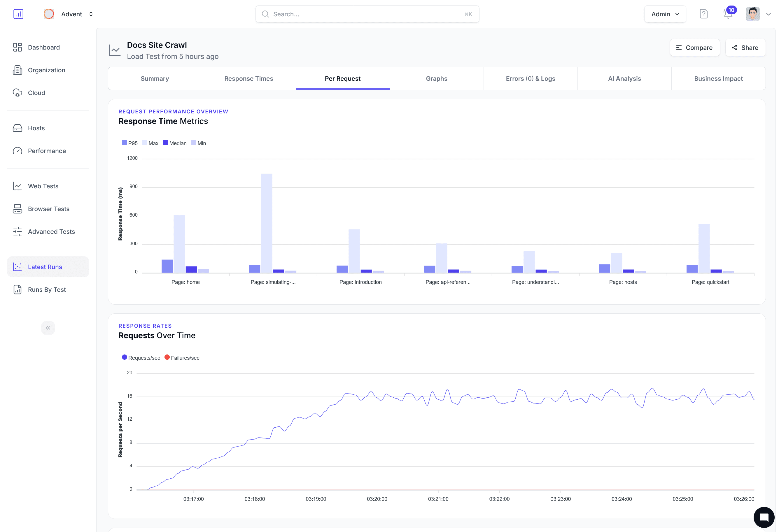The image size is (779, 532).
Task: Click the Compare button
Action: pyautogui.click(x=695, y=47)
